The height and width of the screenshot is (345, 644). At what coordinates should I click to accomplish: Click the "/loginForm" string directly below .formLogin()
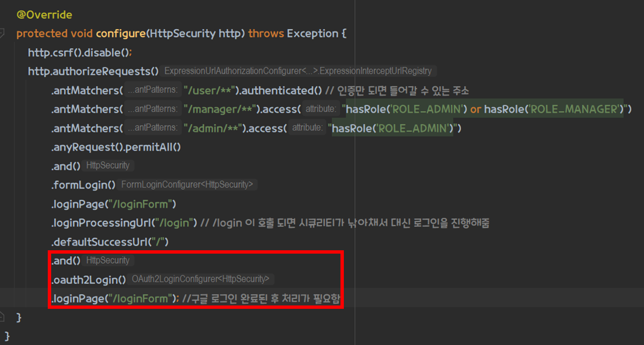pyautogui.click(x=140, y=204)
